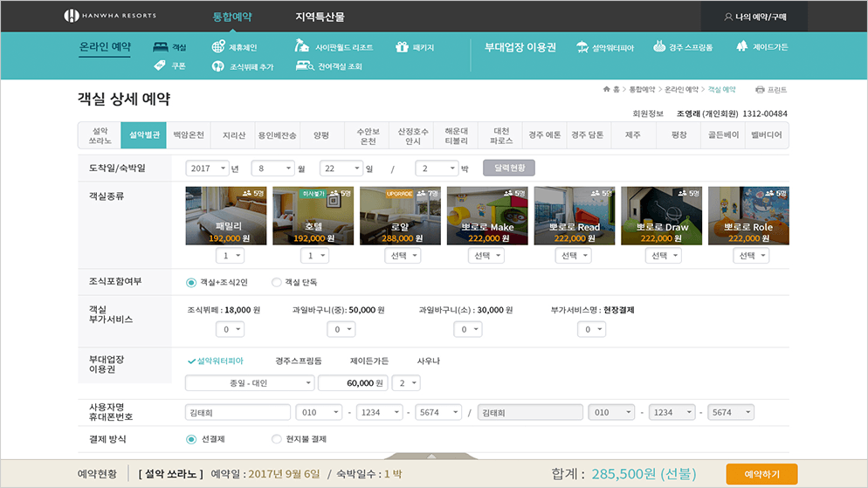Open the year 2017 dropdown
The width and height of the screenshot is (868, 488).
click(207, 168)
